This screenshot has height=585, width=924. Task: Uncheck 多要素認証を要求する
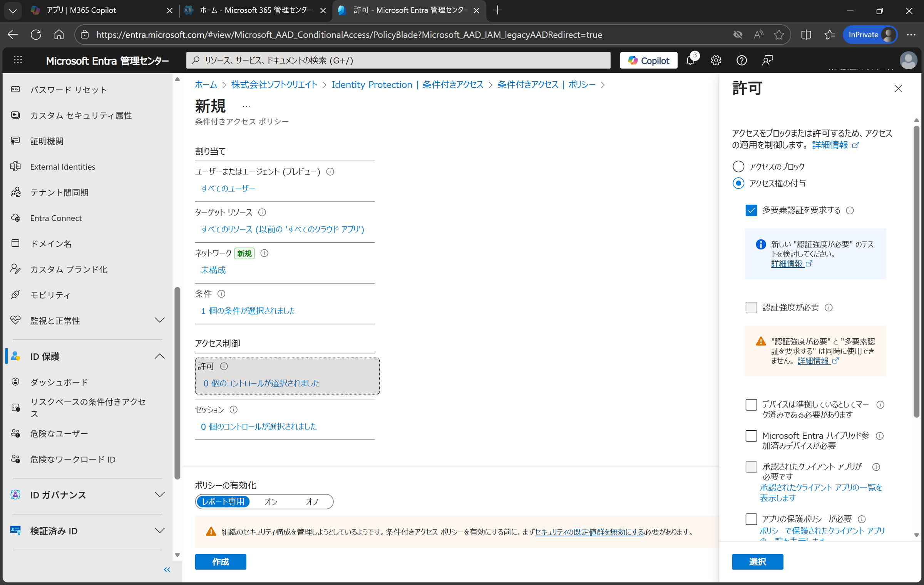pos(751,210)
